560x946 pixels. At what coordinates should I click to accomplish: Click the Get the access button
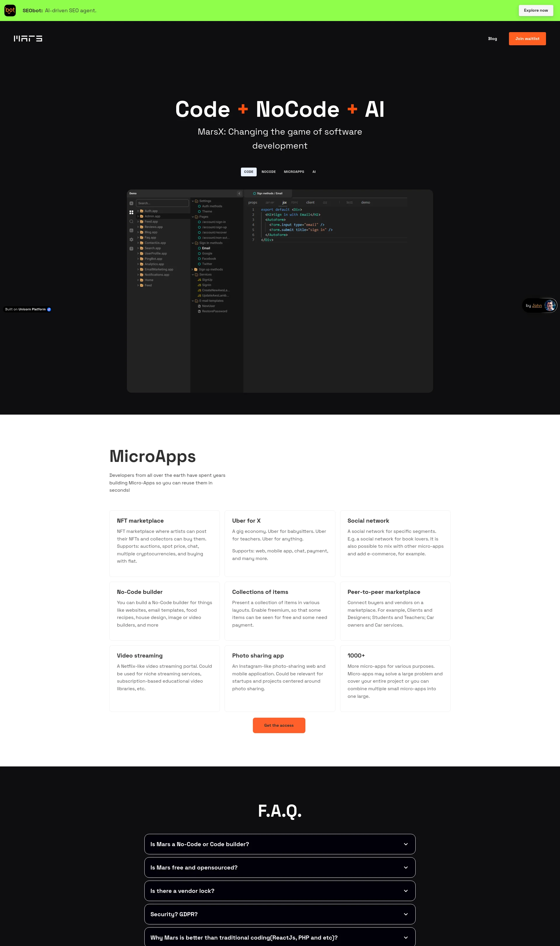[x=279, y=725]
